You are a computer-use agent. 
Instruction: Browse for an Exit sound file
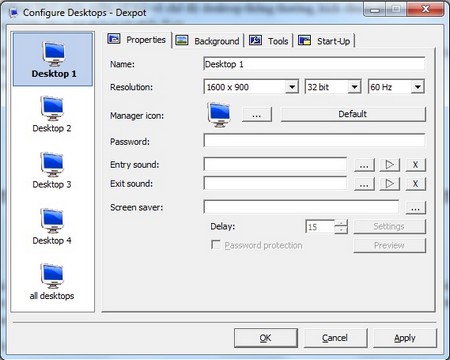[x=364, y=184]
